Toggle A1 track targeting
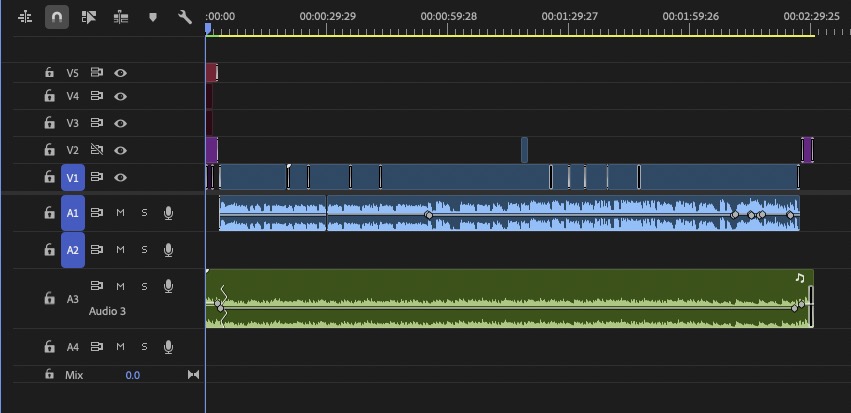The width and height of the screenshot is (851, 413). coord(73,213)
